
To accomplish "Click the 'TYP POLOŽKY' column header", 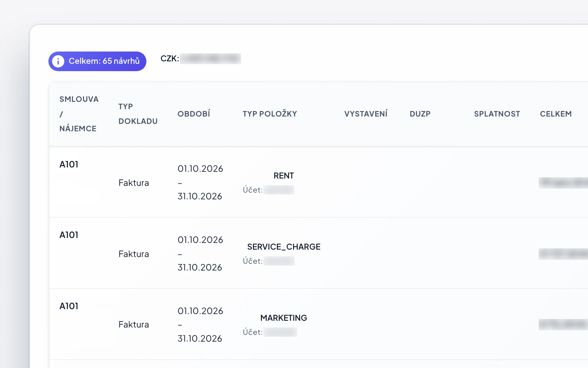I will click(270, 114).
